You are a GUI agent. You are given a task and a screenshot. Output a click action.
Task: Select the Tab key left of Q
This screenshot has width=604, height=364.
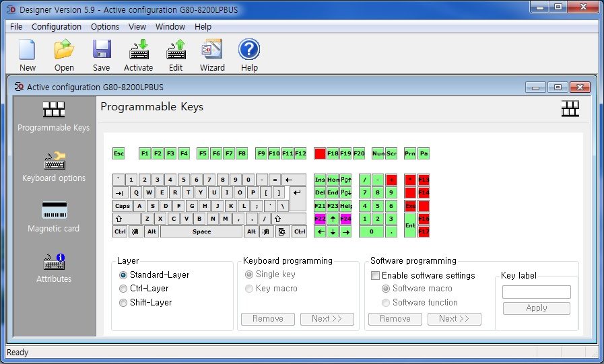click(121, 193)
